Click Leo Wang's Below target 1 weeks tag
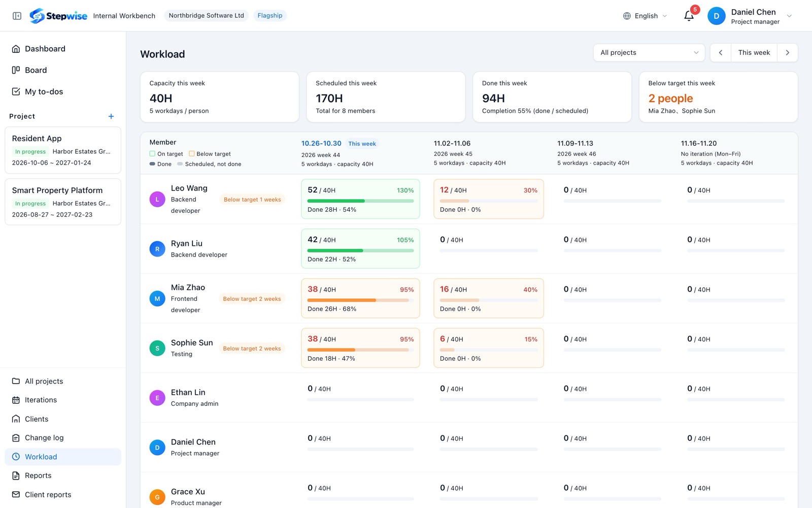This screenshot has width=812, height=508. coord(252,200)
